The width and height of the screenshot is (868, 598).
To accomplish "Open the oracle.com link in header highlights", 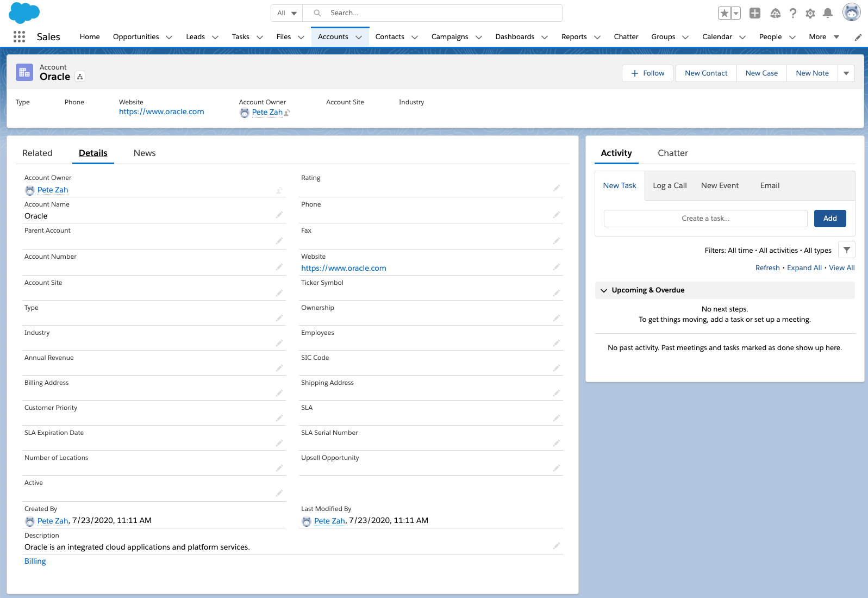I will pyautogui.click(x=161, y=112).
